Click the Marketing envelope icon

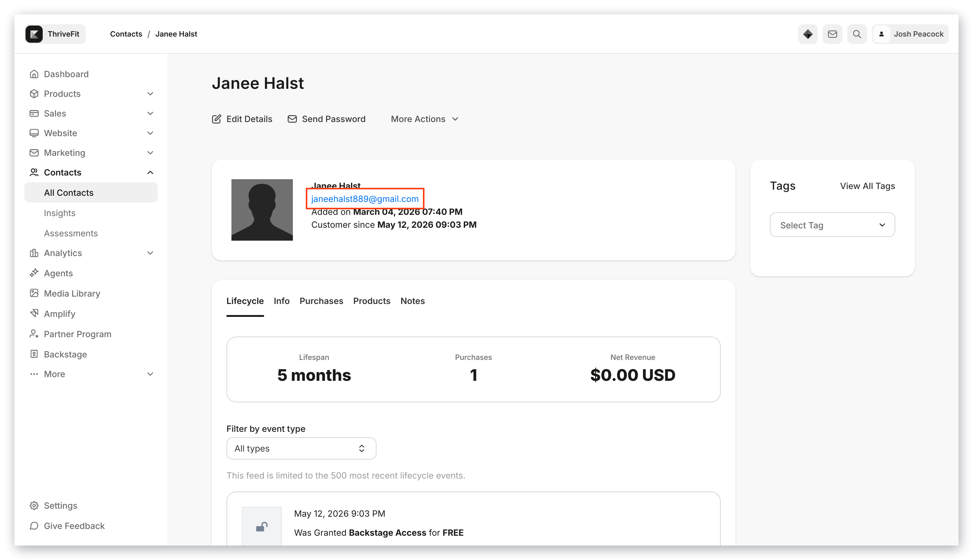[34, 152]
